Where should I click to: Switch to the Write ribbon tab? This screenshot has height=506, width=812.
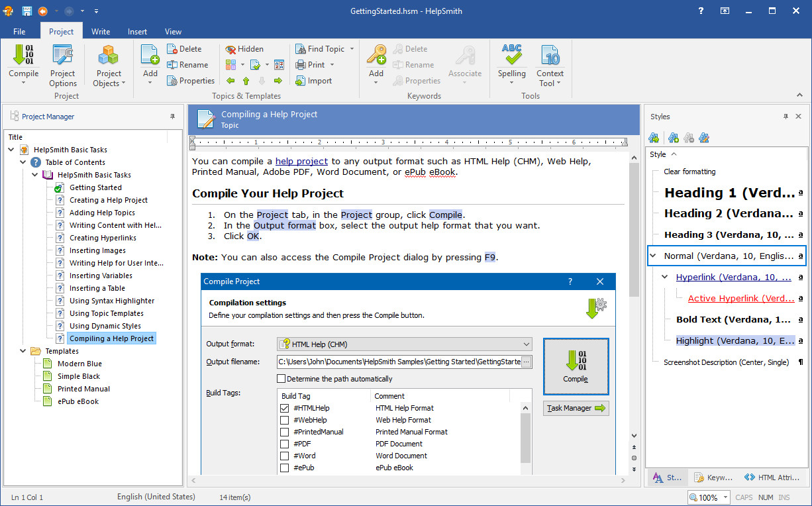(101, 31)
